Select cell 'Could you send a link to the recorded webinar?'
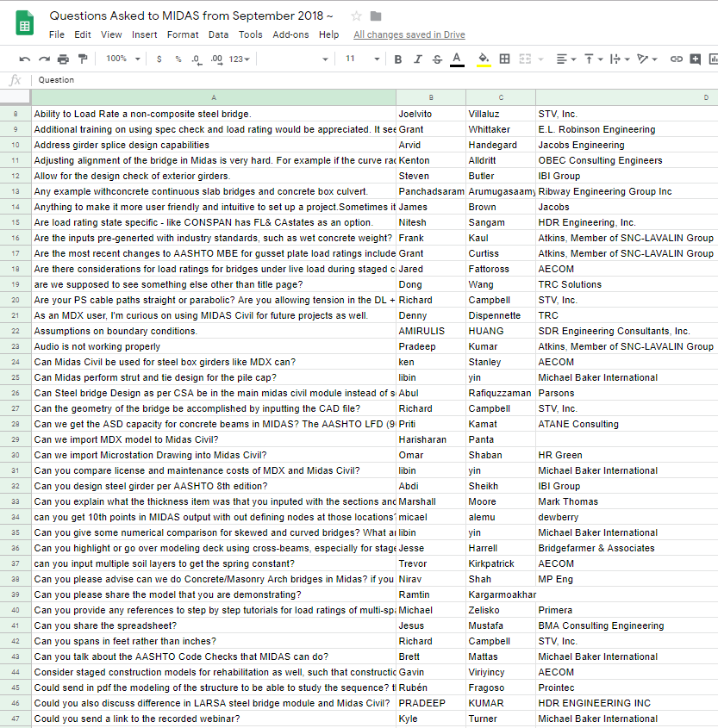 pos(214,719)
